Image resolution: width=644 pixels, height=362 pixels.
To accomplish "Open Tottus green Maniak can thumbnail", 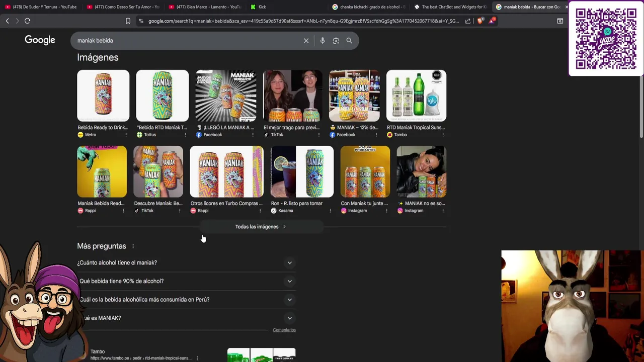I will pos(163,96).
